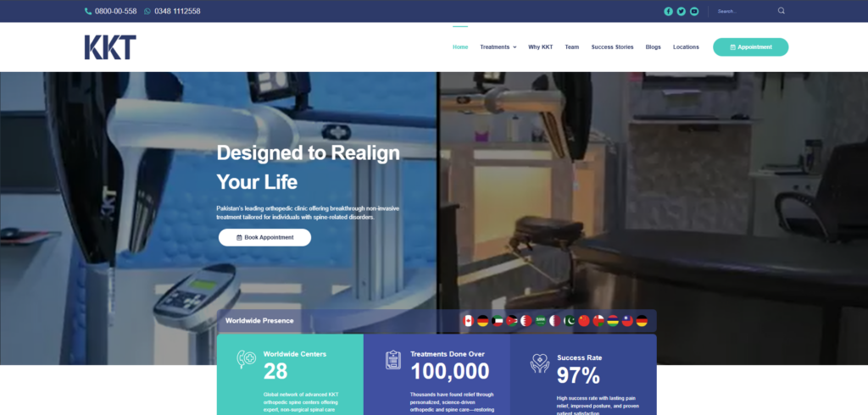The image size is (868, 415).
Task: Click the High success rate description
Action: coord(598,406)
